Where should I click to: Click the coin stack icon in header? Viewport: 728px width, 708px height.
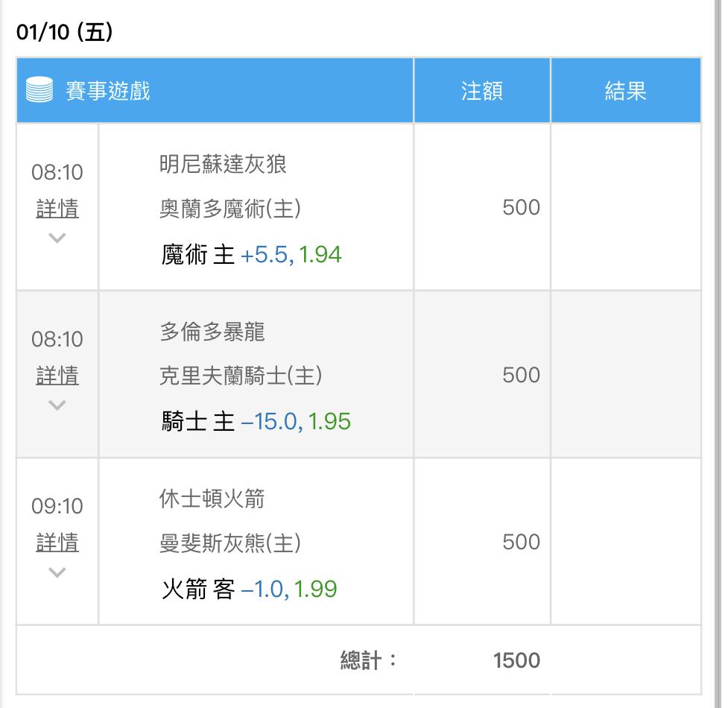(x=39, y=89)
